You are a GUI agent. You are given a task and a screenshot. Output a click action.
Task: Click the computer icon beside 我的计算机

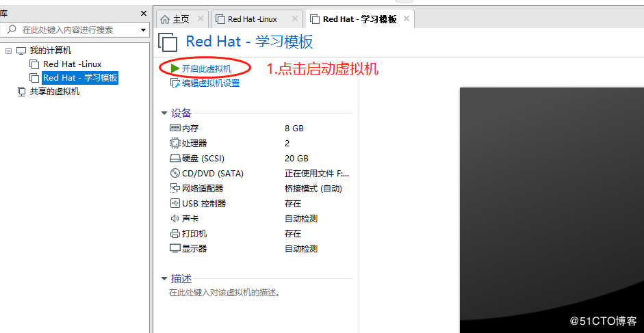click(21, 51)
